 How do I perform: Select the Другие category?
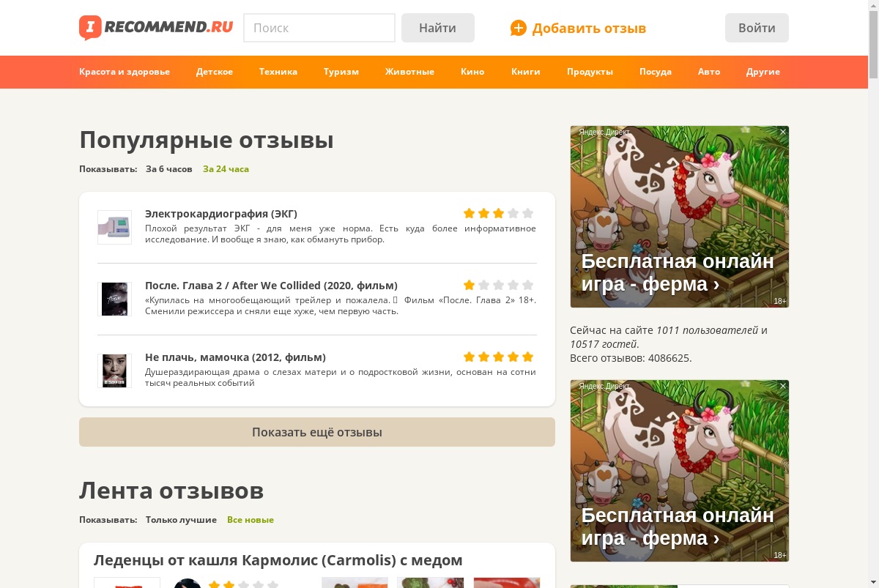click(763, 72)
